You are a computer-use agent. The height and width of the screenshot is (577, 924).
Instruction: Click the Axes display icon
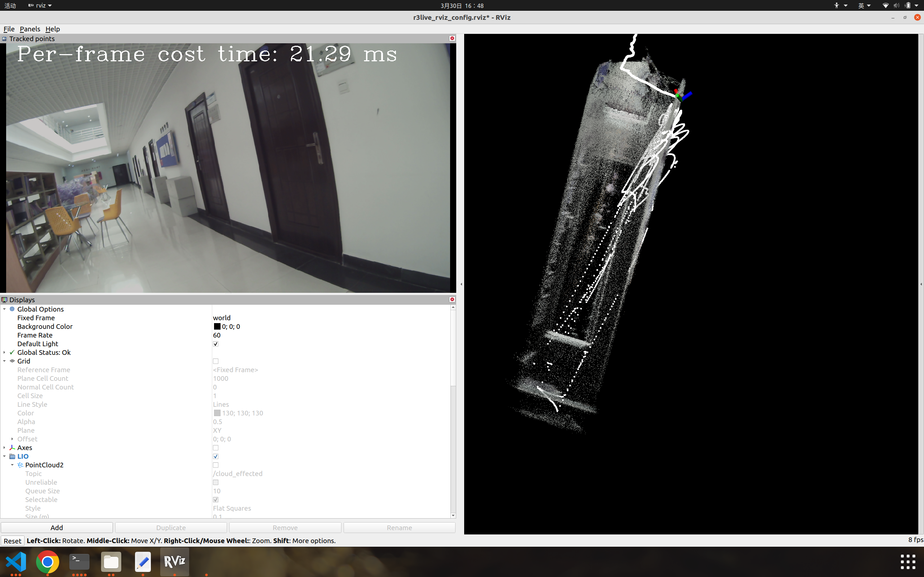[x=12, y=447]
